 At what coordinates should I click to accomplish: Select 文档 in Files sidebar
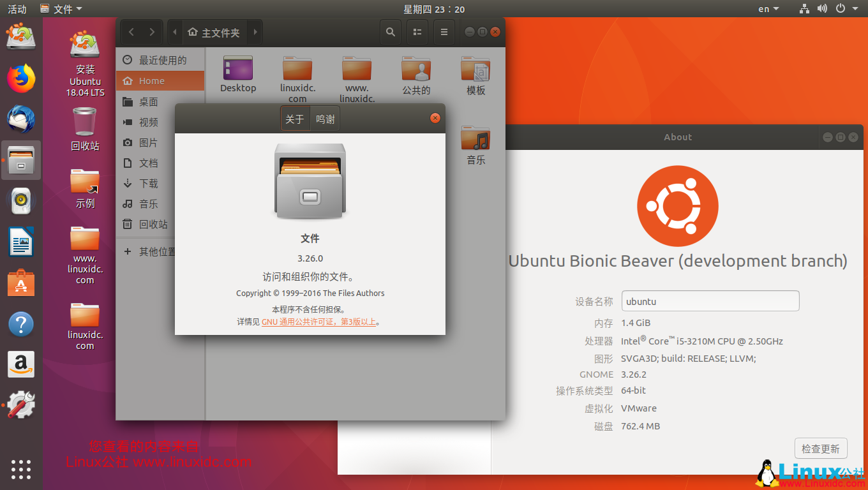click(x=160, y=163)
